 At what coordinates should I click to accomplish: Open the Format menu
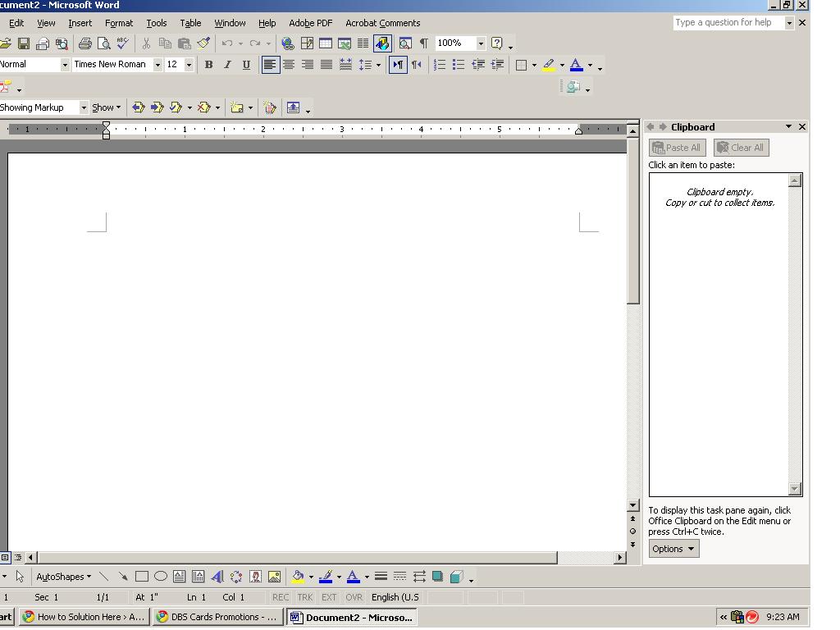(119, 23)
